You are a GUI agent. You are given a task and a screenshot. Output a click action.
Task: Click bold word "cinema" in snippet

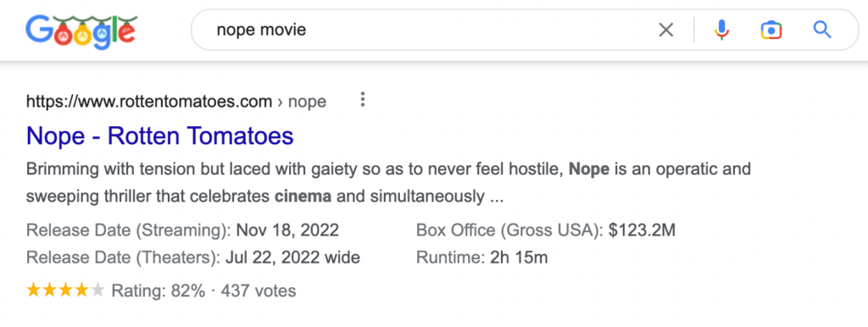tap(303, 197)
